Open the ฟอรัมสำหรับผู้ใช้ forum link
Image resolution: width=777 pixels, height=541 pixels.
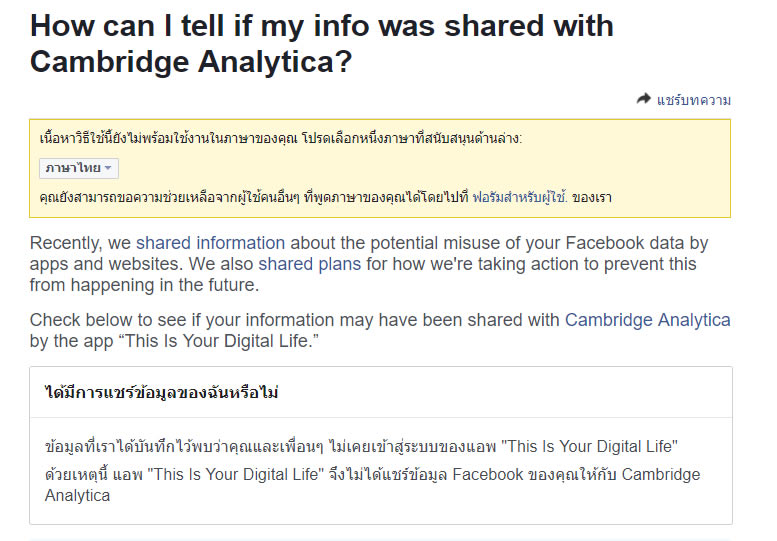(x=519, y=197)
